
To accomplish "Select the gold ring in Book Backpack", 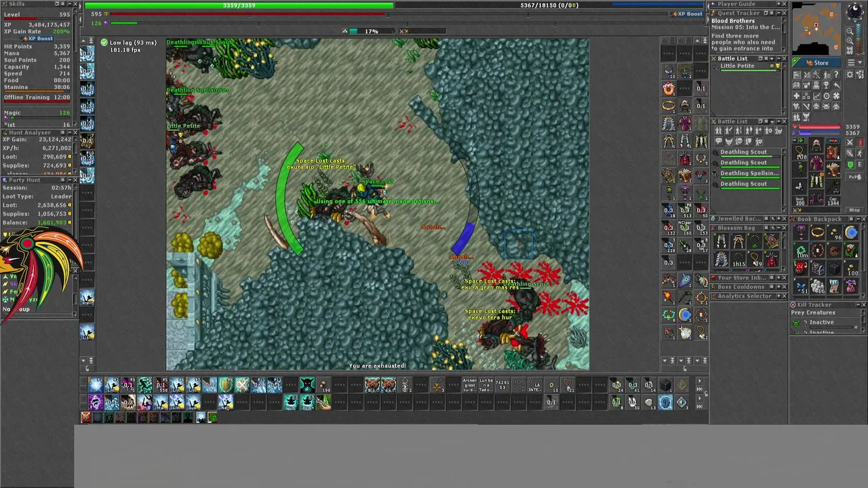I will (x=818, y=232).
